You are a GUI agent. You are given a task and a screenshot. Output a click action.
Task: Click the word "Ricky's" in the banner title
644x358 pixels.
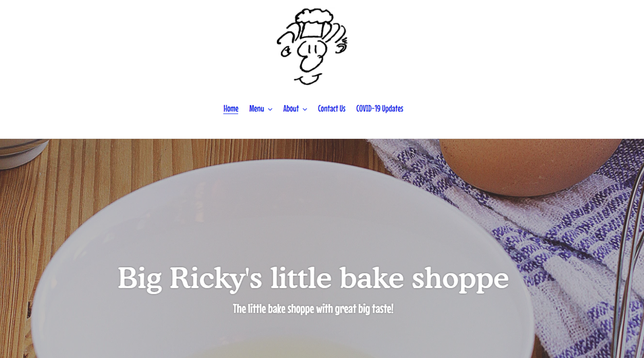(x=216, y=278)
